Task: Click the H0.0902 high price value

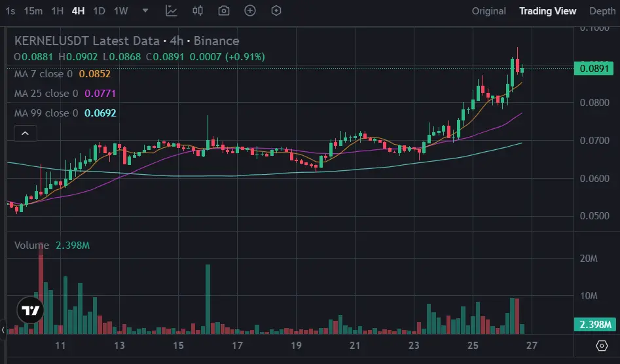Action: pos(78,57)
